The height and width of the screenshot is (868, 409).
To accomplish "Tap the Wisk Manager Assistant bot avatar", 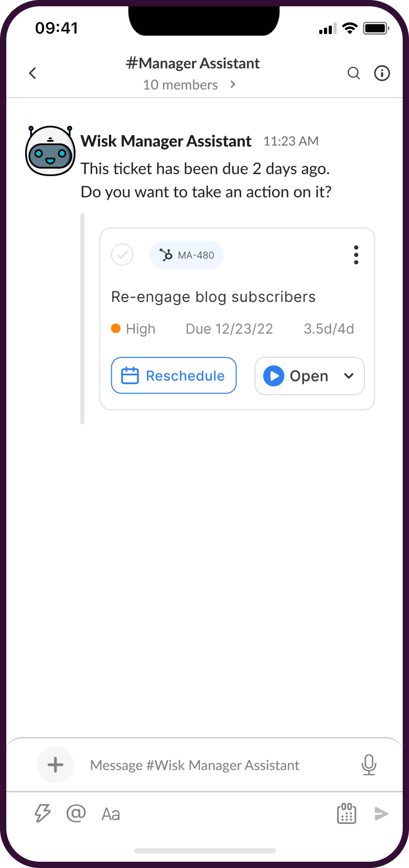I will pyautogui.click(x=50, y=151).
